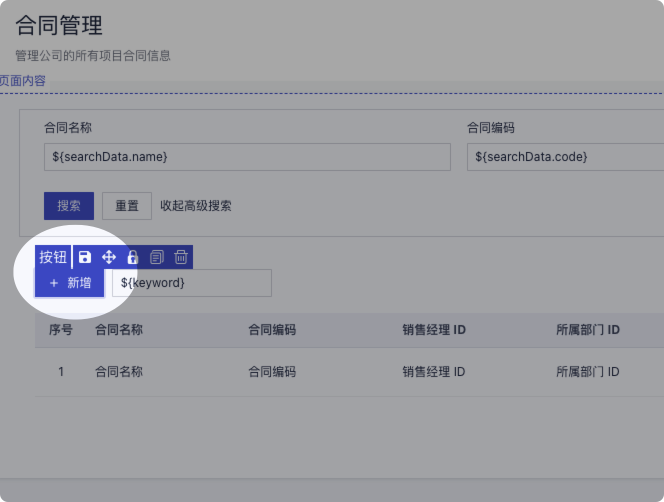
Task: Click the move handle icon in toolbar
Action: pos(109,257)
